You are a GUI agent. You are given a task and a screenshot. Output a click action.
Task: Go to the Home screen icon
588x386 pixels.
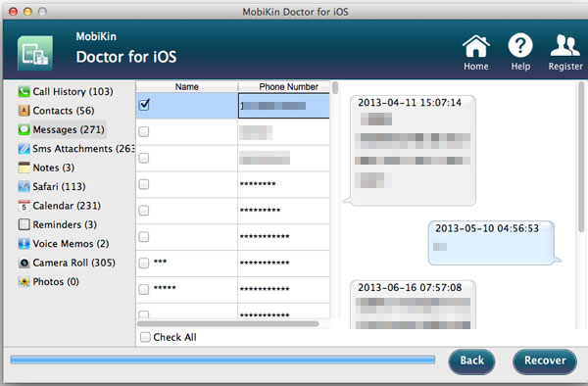pyautogui.click(x=476, y=52)
